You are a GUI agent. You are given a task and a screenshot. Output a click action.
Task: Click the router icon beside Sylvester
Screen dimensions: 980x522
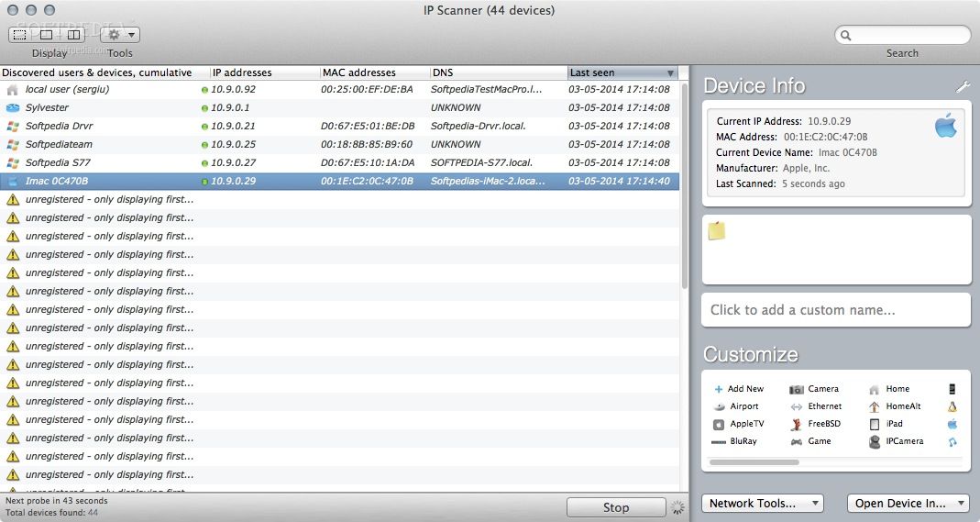(13, 107)
